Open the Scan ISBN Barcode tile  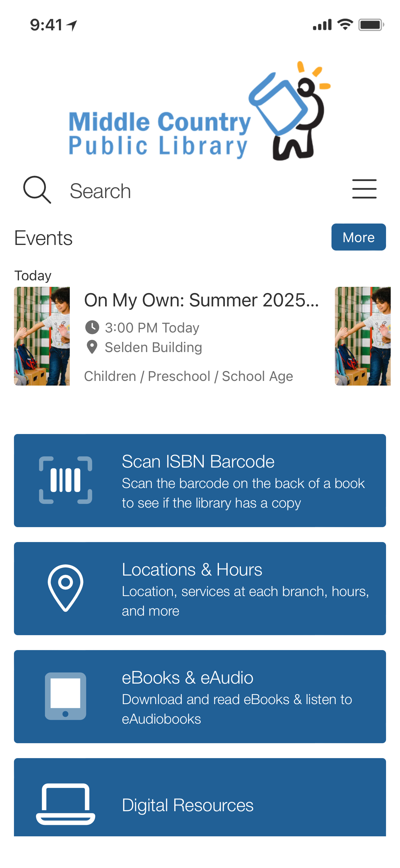(200, 481)
